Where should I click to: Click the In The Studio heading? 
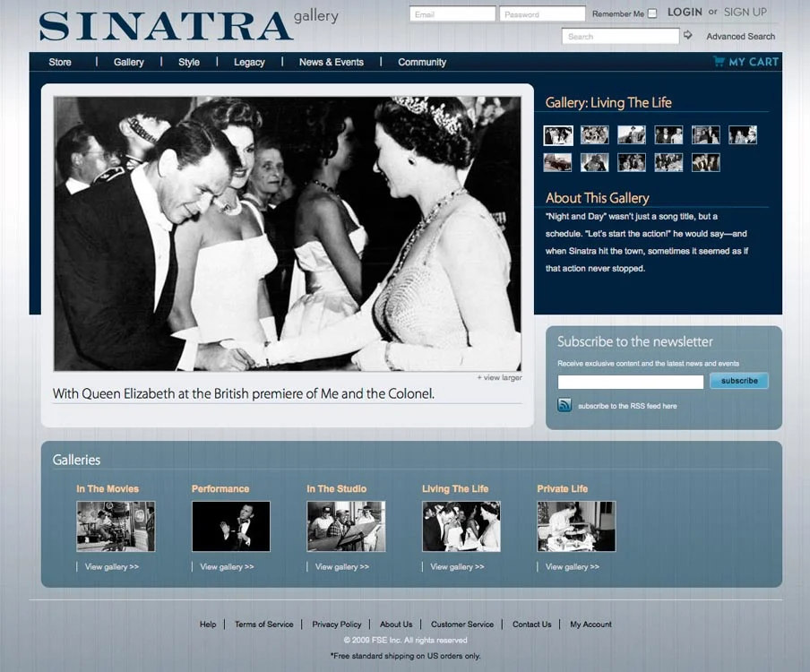[336, 488]
